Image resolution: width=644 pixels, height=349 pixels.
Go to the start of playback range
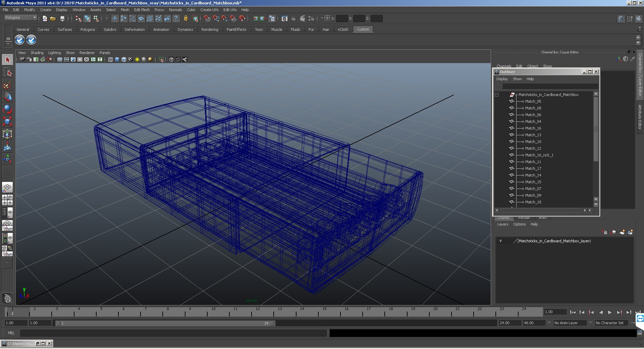pyautogui.click(x=573, y=312)
